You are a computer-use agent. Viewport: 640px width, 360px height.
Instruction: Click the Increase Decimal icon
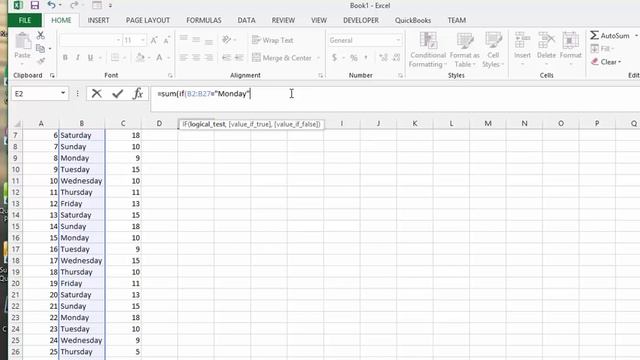pos(383,58)
